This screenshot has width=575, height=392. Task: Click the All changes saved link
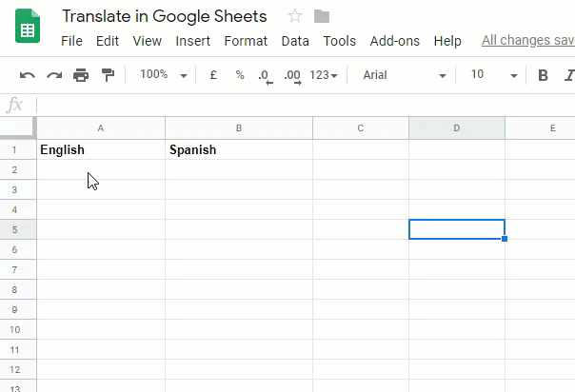click(528, 40)
